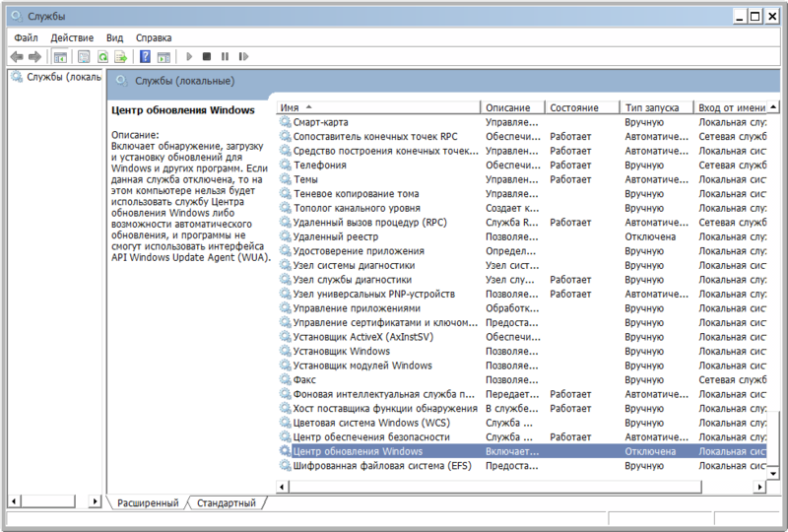Select Фоновая интеллектуальная служба row
Screen dimensions: 788x532
click(522, 394)
